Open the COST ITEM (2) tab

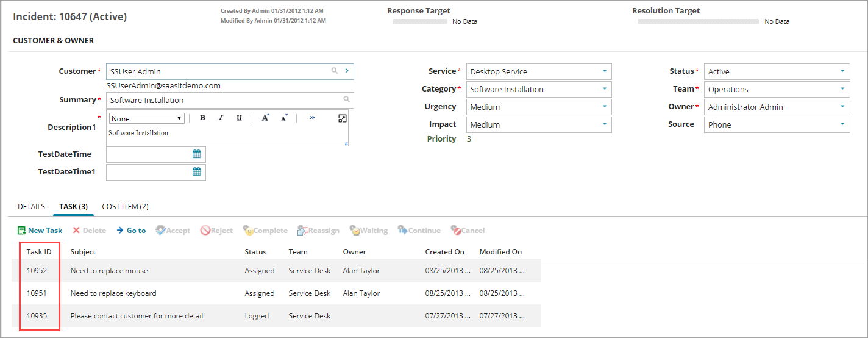pyautogui.click(x=125, y=207)
